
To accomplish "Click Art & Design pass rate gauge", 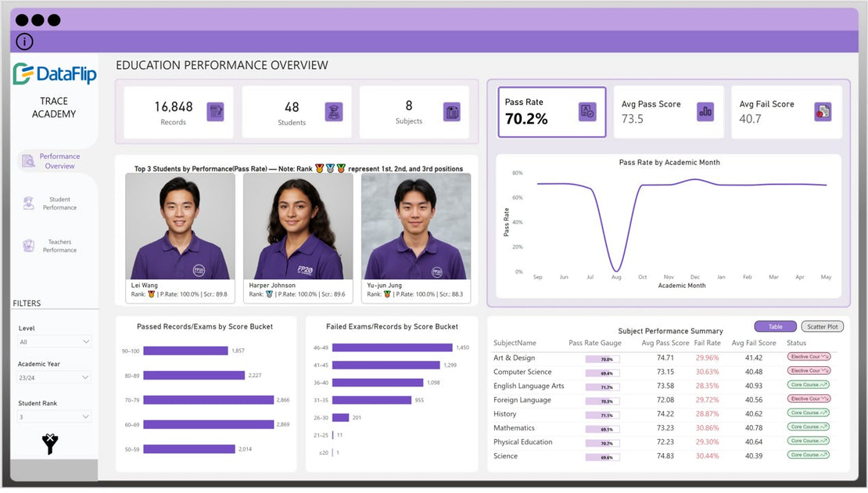I will pos(602,359).
